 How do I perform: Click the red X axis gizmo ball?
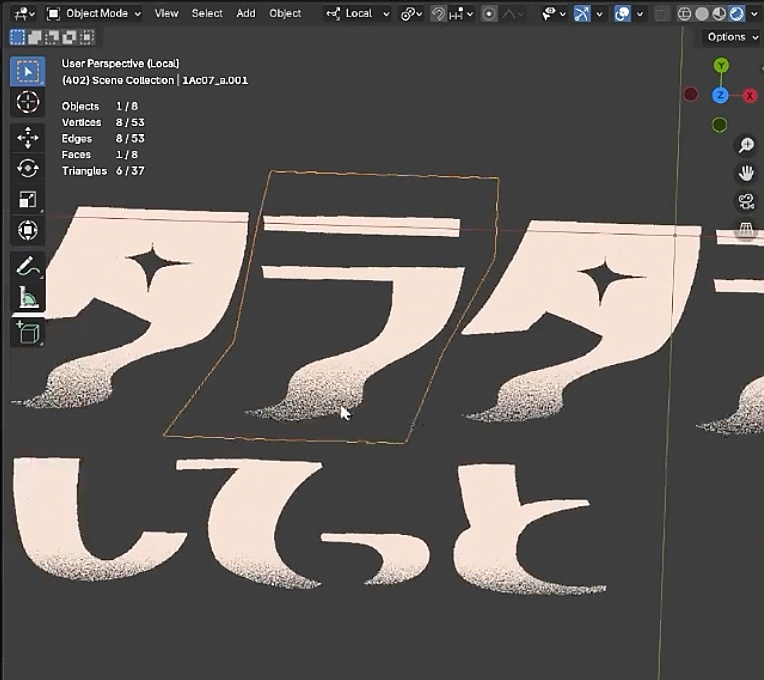tap(750, 96)
